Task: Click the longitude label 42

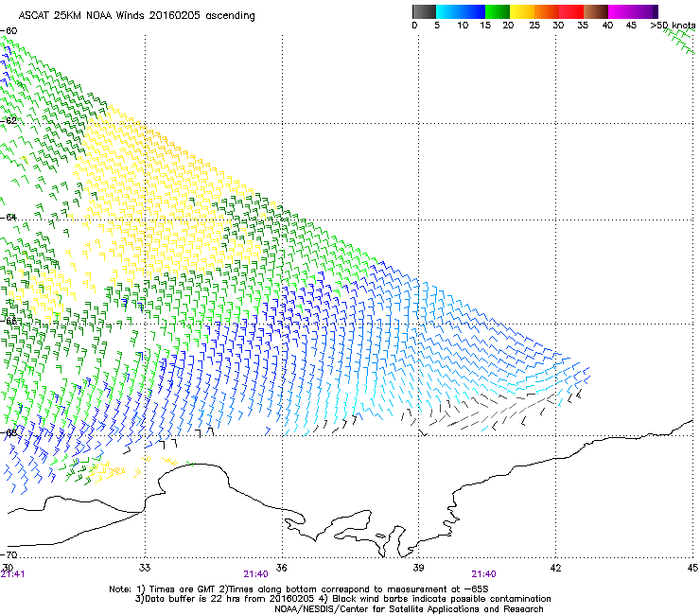Action: (555, 568)
